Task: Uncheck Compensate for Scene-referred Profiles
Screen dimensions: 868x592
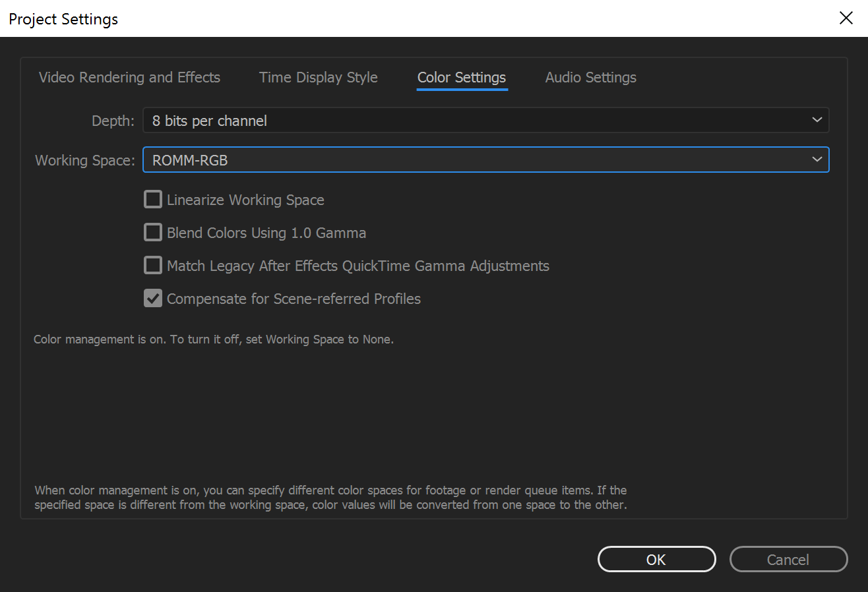Action: pos(152,298)
